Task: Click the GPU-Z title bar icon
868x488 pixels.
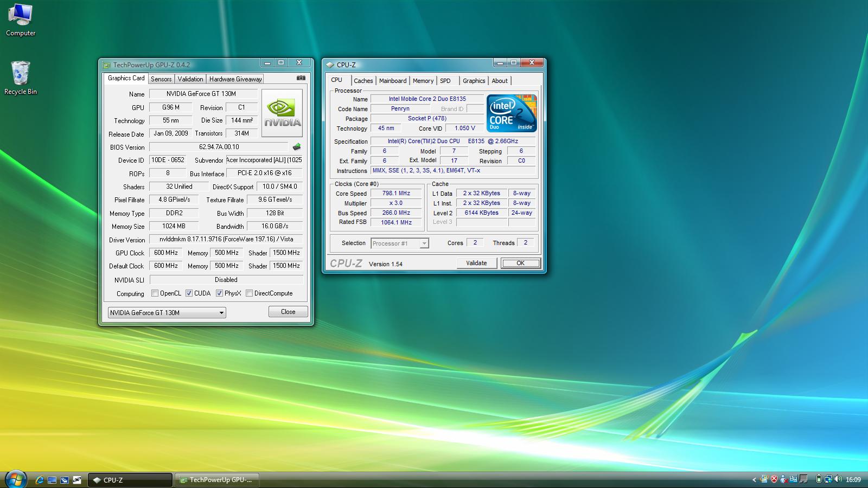Action: (x=107, y=65)
